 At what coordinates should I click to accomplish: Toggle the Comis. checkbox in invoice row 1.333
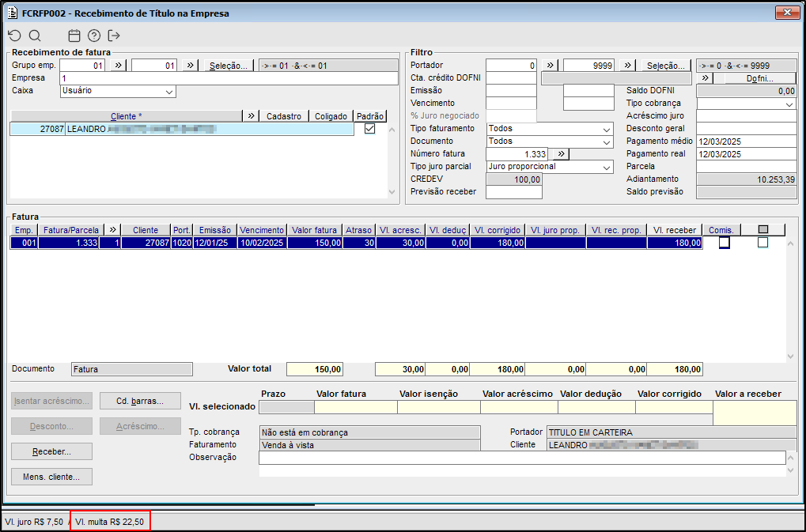coord(724,243)
